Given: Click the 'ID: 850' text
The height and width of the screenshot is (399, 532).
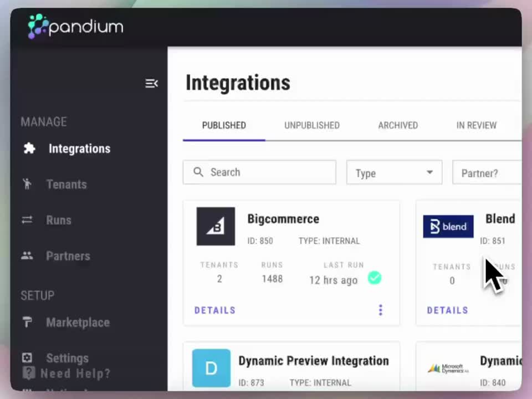Looking at the screenshot, I should [x=260, y=241].
